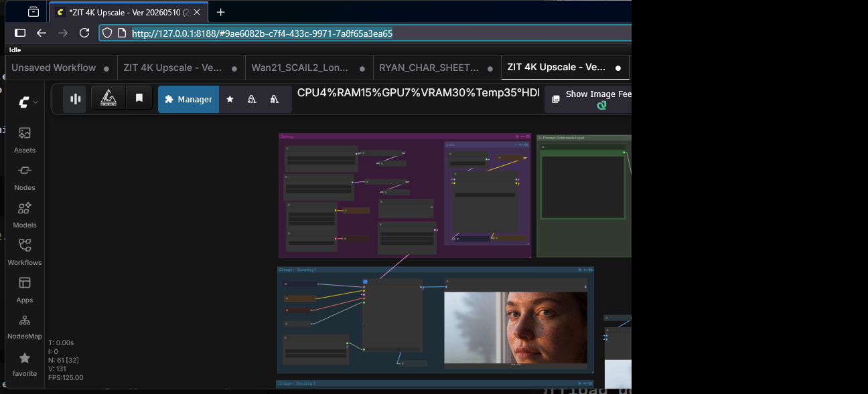Open the shield tracking protection icon
This screenshot has height=394, width=868.
point(107,33)
